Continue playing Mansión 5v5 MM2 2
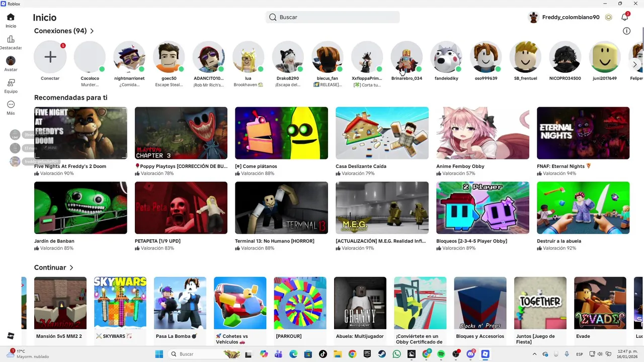 pyautogui.click(x=60, y=311)
